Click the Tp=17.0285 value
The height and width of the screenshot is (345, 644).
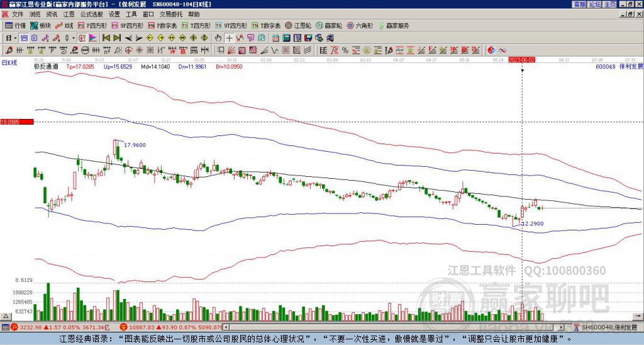(80, 66)
